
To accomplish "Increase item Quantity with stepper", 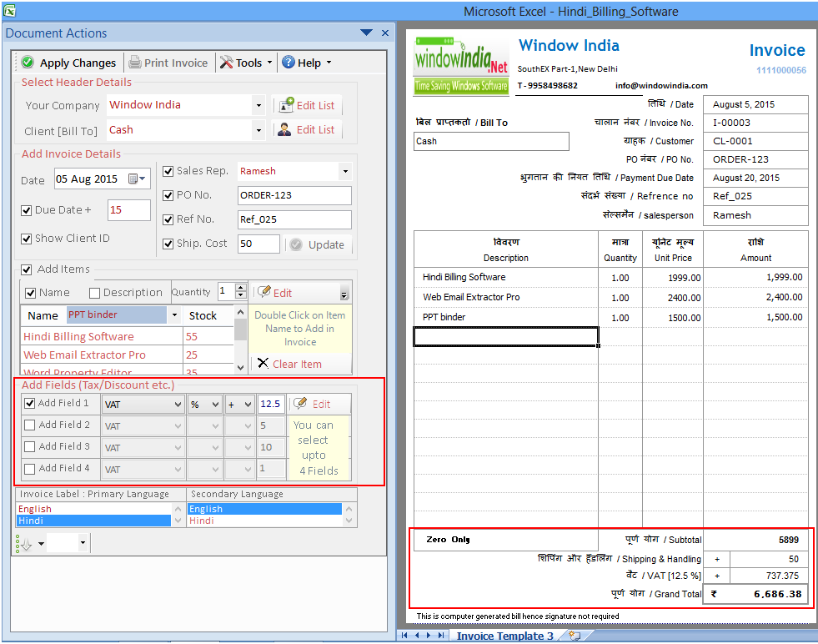I will tap(240, 287).
